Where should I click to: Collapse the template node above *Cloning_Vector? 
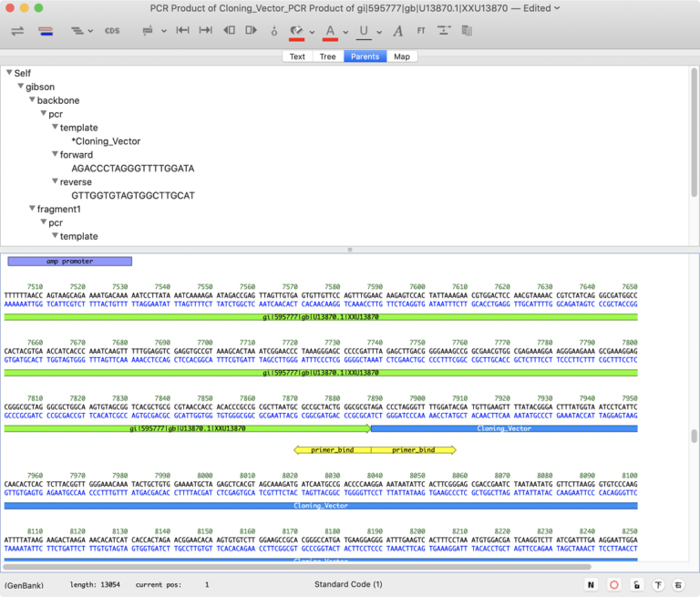click(x=55, y=127)
